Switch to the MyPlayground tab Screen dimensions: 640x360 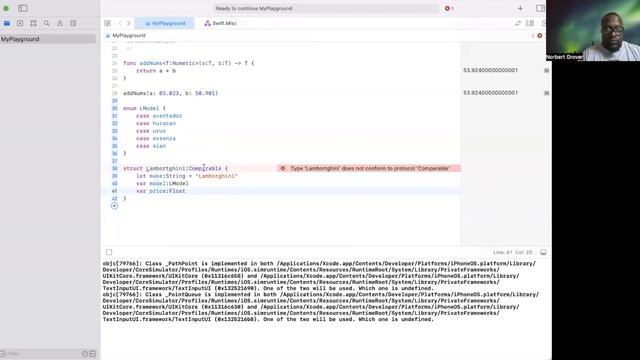point(165,23)
